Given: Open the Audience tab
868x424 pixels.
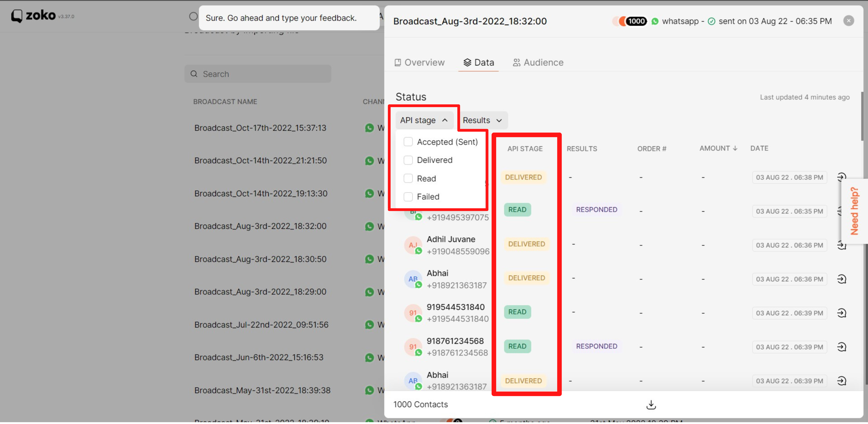Looking at the screenshot, I should (538, 62).
